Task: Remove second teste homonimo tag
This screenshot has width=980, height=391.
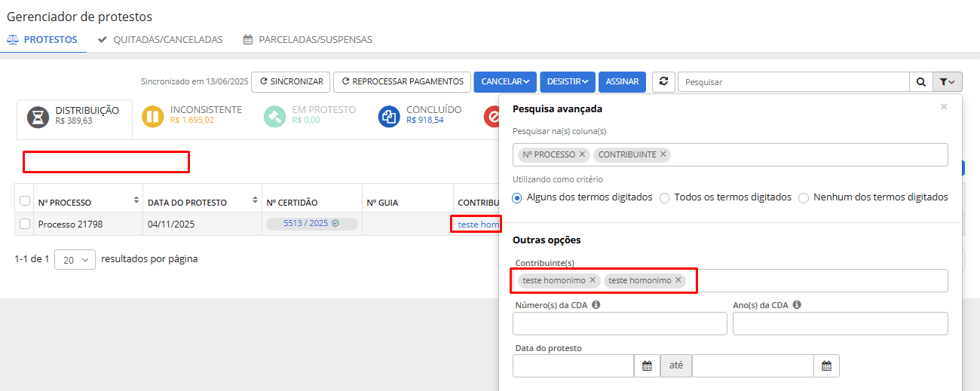Action: 678,280
